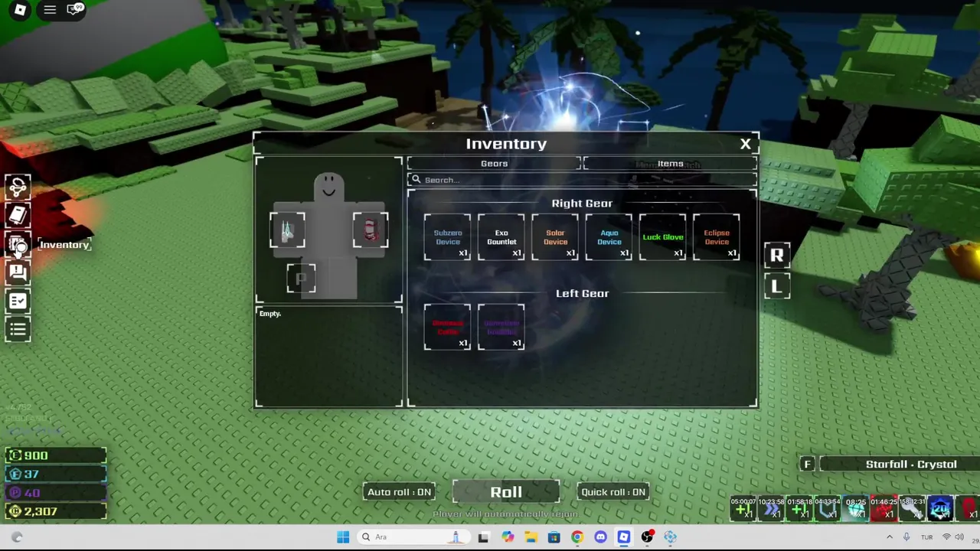Select the purple-labeled left gear item
This screenshot has width=980, height=551.
tap(501, 328)
